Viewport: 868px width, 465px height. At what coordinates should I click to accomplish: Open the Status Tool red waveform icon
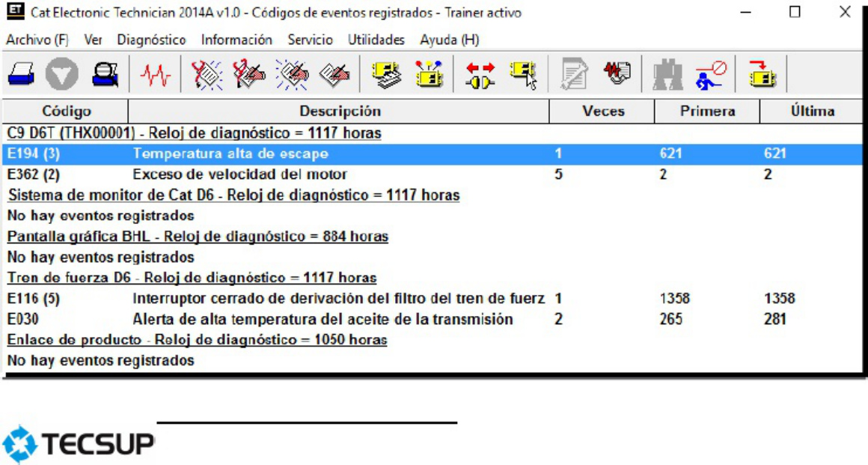coord(155,74)
